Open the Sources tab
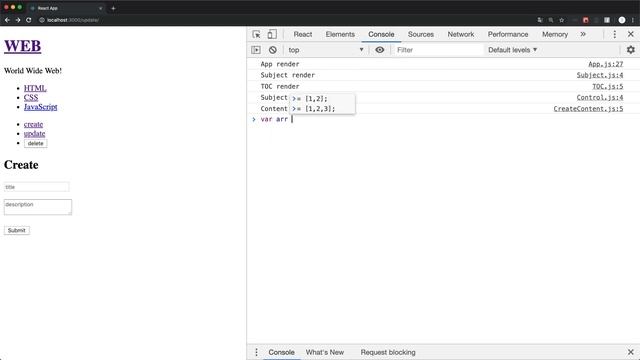The height and width of the screenshot is (360, 640). (421, 34)
